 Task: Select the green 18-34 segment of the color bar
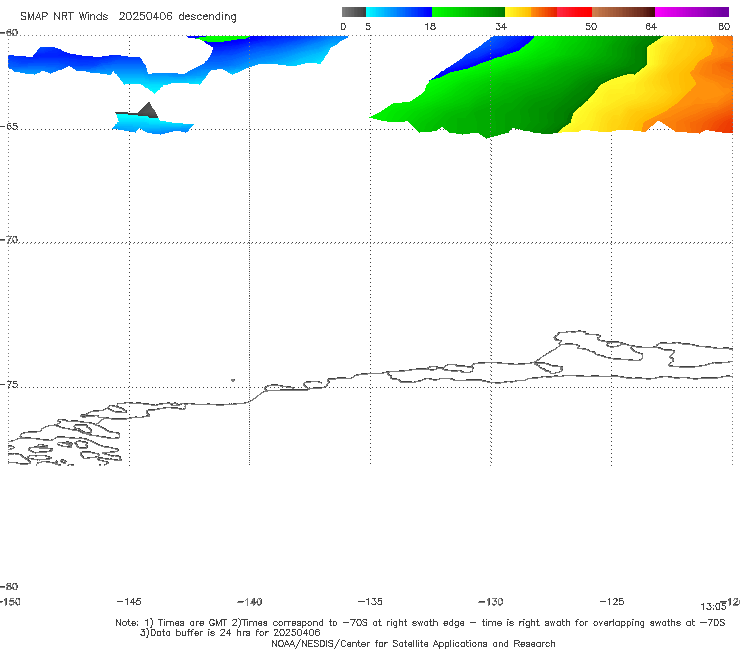tap(468, 12)
